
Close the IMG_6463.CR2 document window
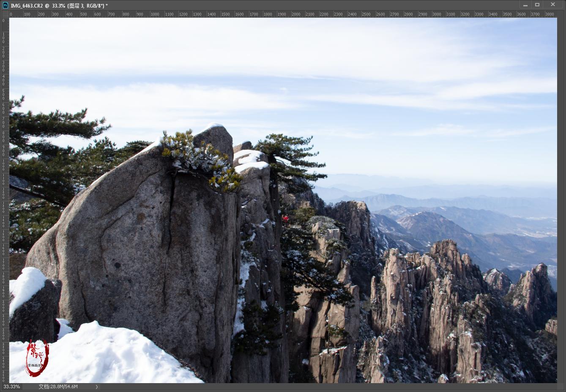point(553,5)
